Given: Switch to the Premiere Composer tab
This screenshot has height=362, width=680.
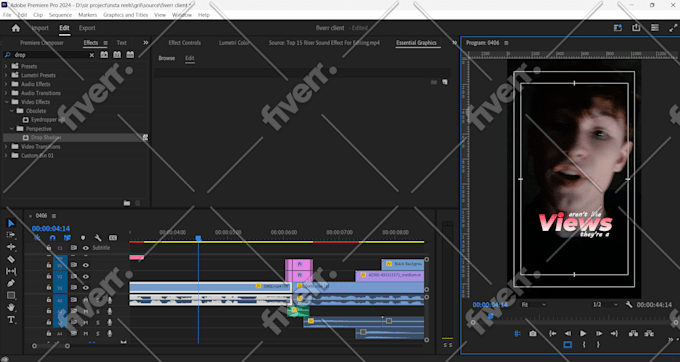Looking at the screenshot, I should coord(42,42).
